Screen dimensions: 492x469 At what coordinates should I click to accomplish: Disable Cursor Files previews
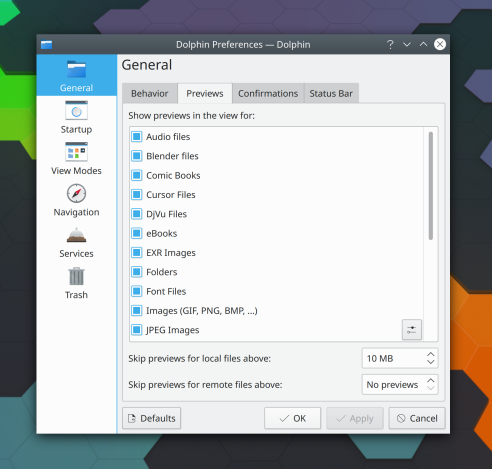point(136,195)
